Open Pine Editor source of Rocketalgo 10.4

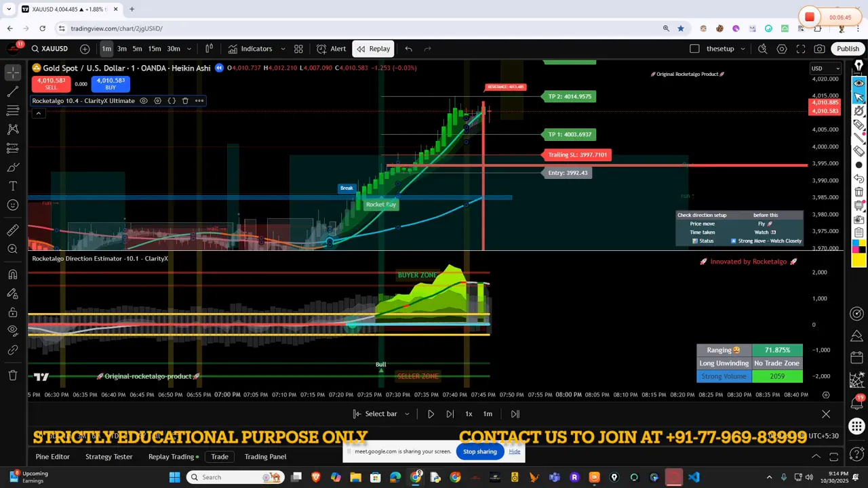[x=172, y=100]
